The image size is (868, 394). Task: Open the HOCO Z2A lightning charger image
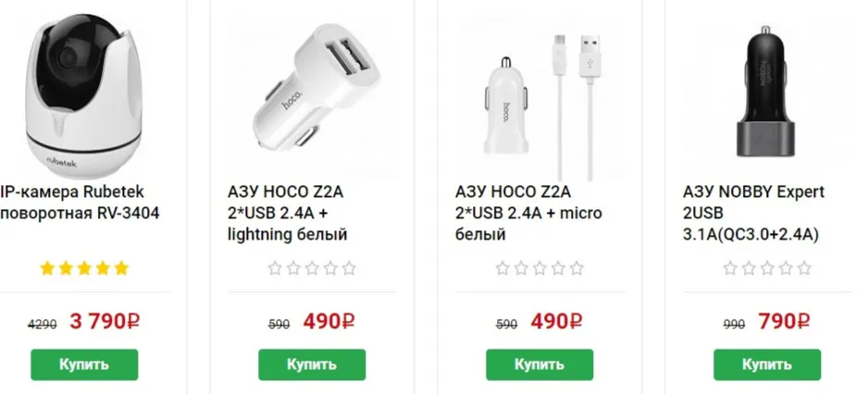312,97
